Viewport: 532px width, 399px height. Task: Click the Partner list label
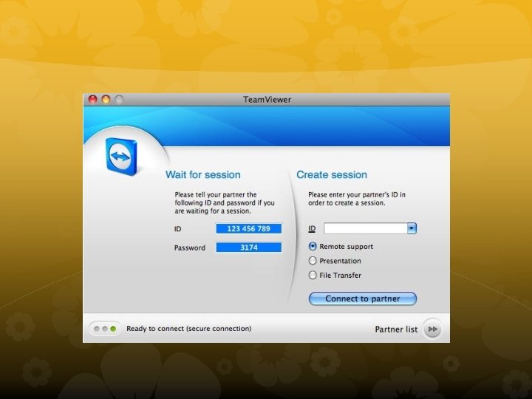(396, 329)
